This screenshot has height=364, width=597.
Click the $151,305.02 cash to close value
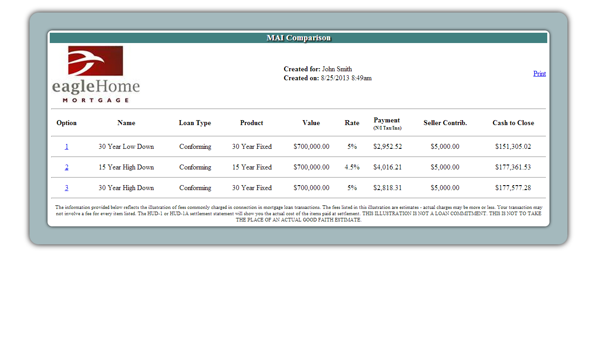[513, 147]
